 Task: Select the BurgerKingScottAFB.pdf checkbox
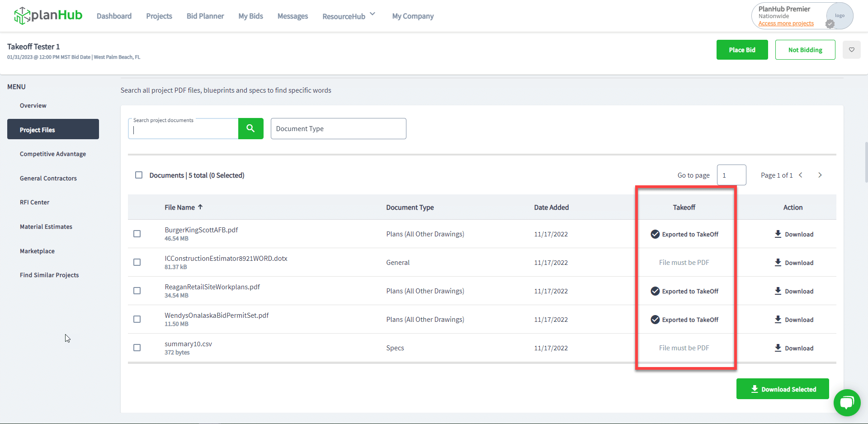[137, 234]
